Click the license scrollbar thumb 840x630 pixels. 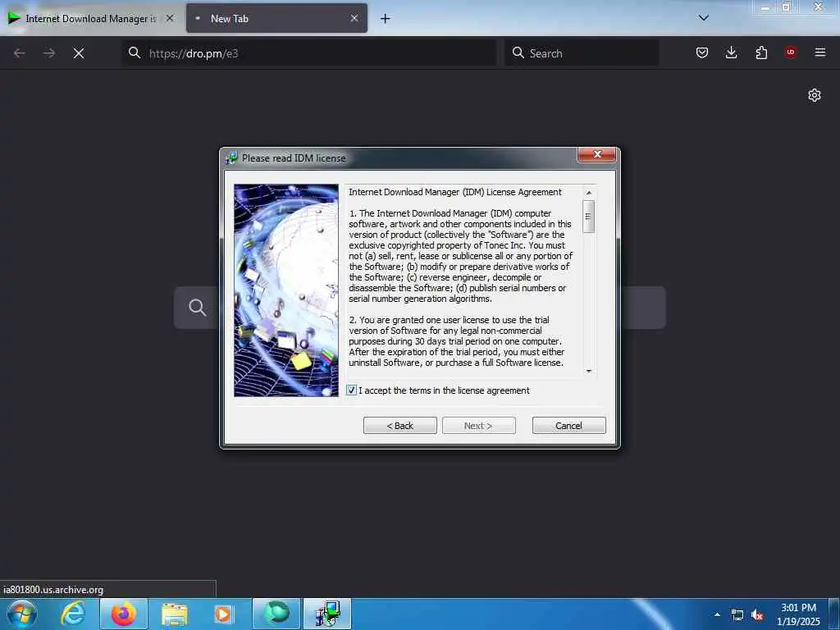[x=589, y=217]
